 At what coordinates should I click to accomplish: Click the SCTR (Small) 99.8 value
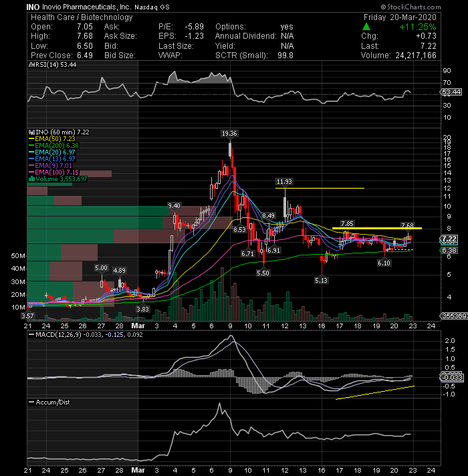285,55
